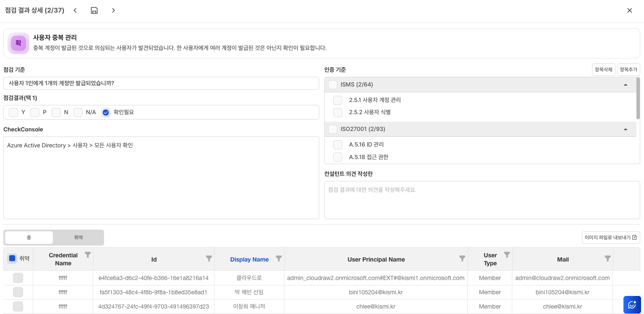Open the chat assistant floating icon
The width and height of the screenshot is (644, 314).
[632, 305]
